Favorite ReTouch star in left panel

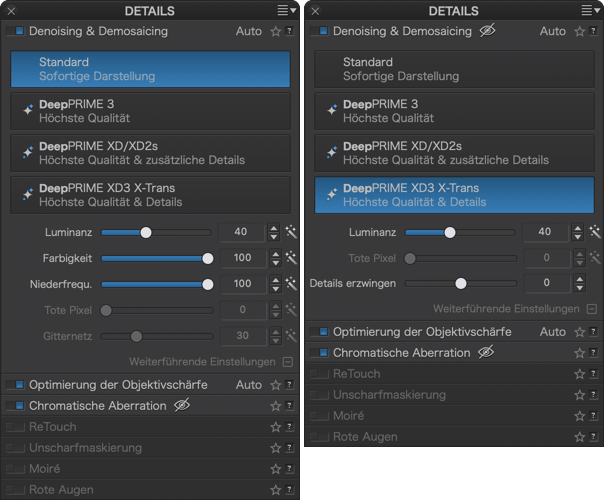(275, 427)
